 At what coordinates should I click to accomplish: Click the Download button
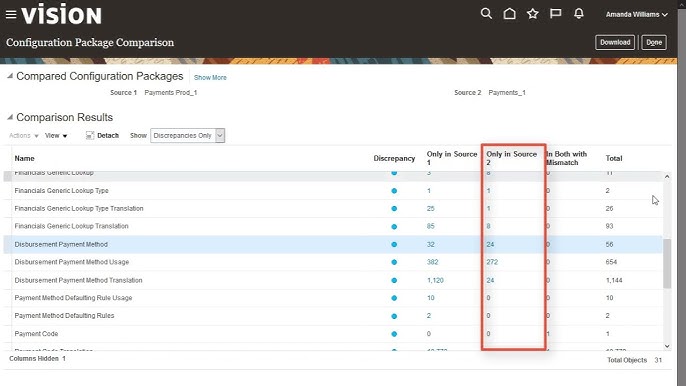pos(615,42)
